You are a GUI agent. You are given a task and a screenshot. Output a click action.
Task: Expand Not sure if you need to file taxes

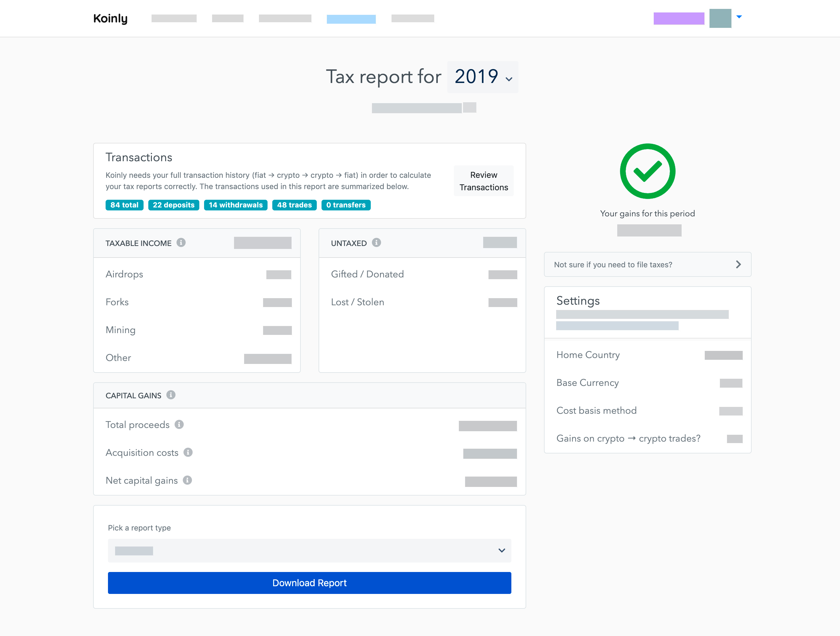[647, 264]
